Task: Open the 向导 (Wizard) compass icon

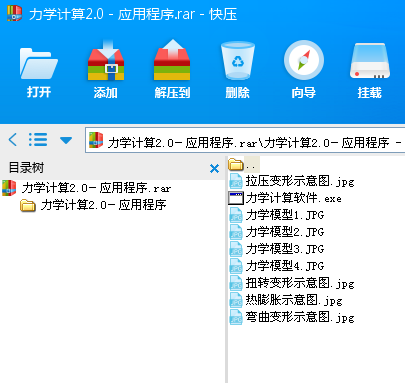Action: pos(304,60)
